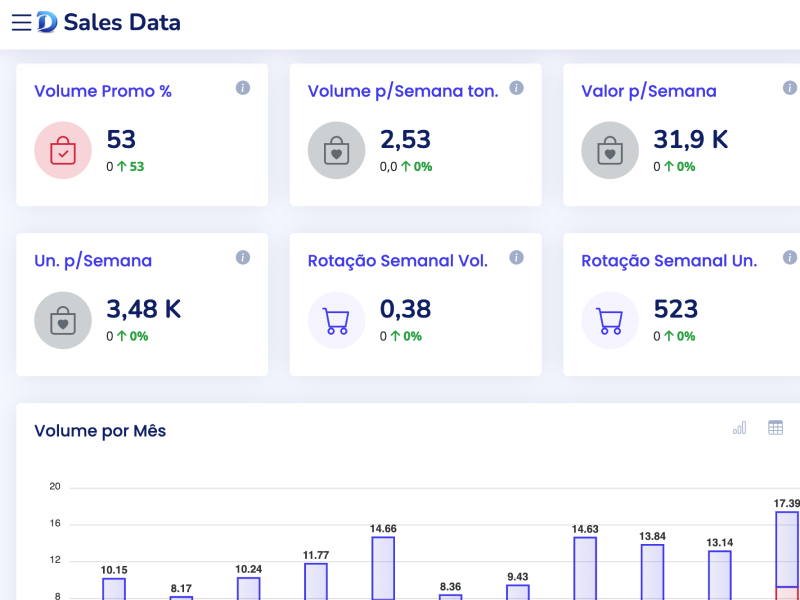Switch Volume por Mês to table view

pos(775,428)
